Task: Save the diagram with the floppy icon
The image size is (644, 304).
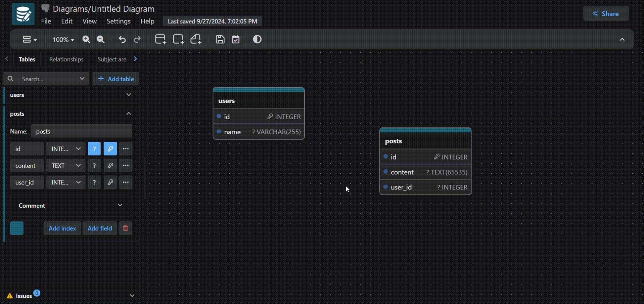Action: [x=220, y=40]
